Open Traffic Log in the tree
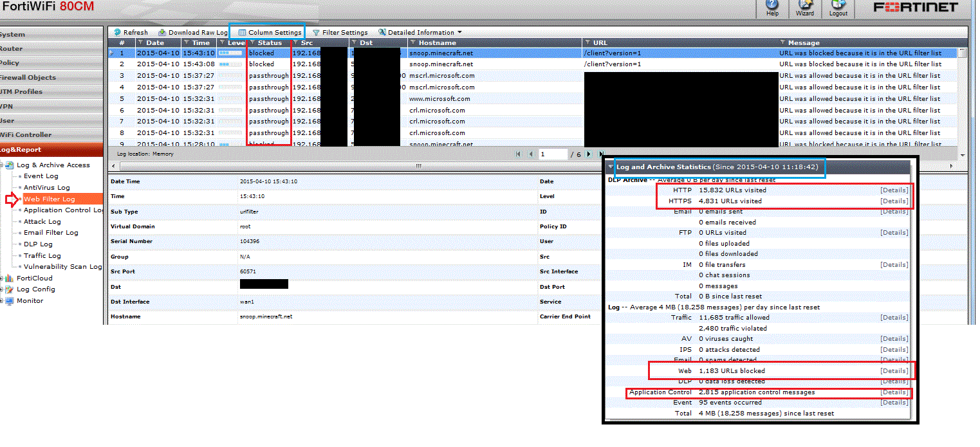Screen dimensions: 980x447 click(42, 255)
